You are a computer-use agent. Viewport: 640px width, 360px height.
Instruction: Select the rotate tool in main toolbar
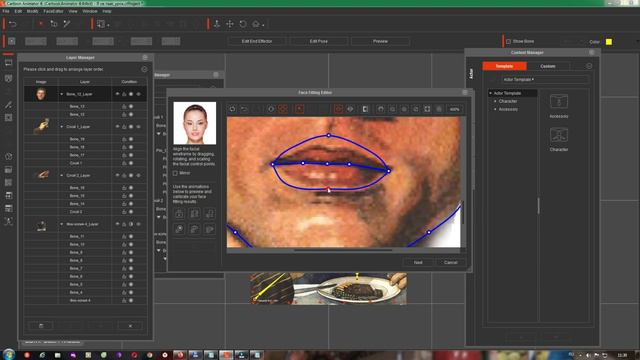[x=243, y=24]
